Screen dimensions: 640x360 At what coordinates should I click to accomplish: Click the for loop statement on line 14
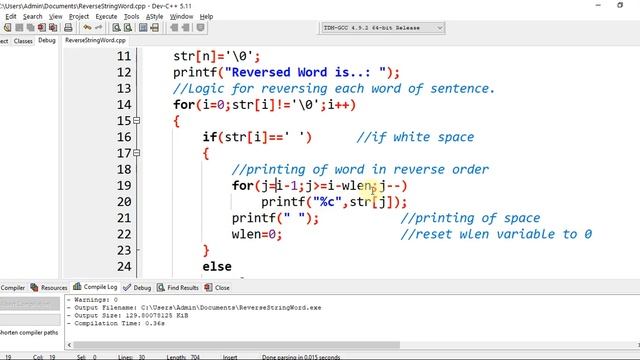coord(264,105)
